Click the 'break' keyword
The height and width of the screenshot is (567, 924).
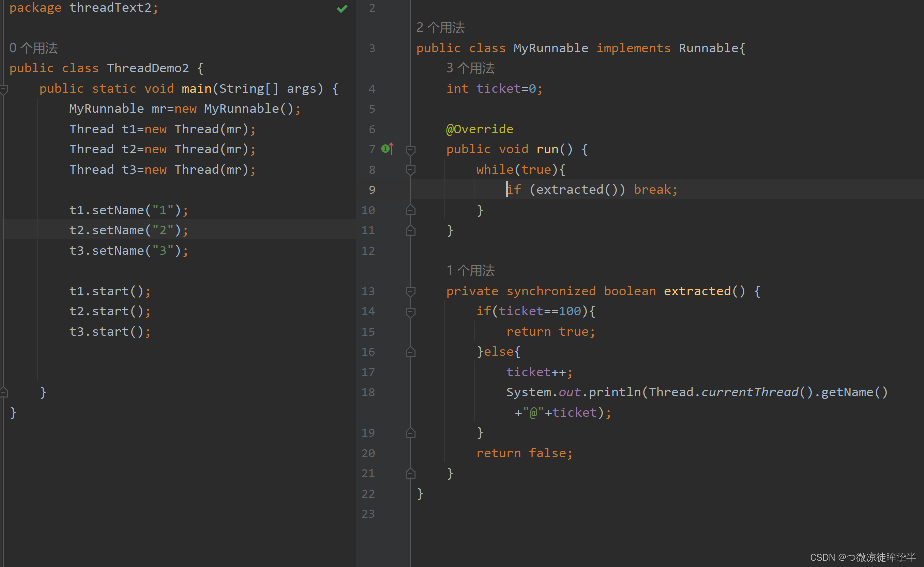[x=652, y=190]
